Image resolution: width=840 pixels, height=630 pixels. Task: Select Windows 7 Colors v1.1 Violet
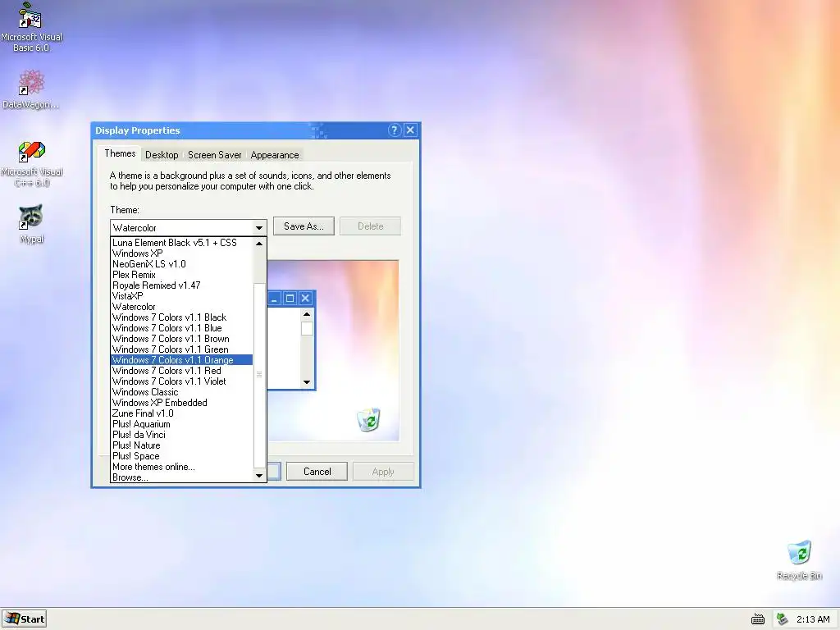click(181, 381)
